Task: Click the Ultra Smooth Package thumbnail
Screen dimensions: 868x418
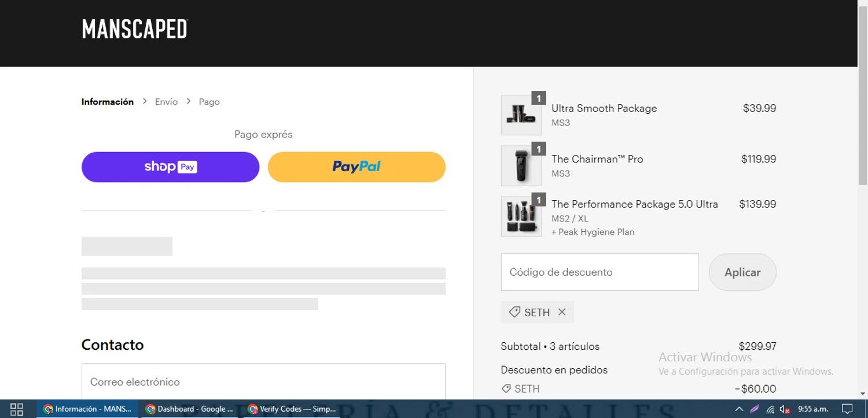Action: point(520,115)
